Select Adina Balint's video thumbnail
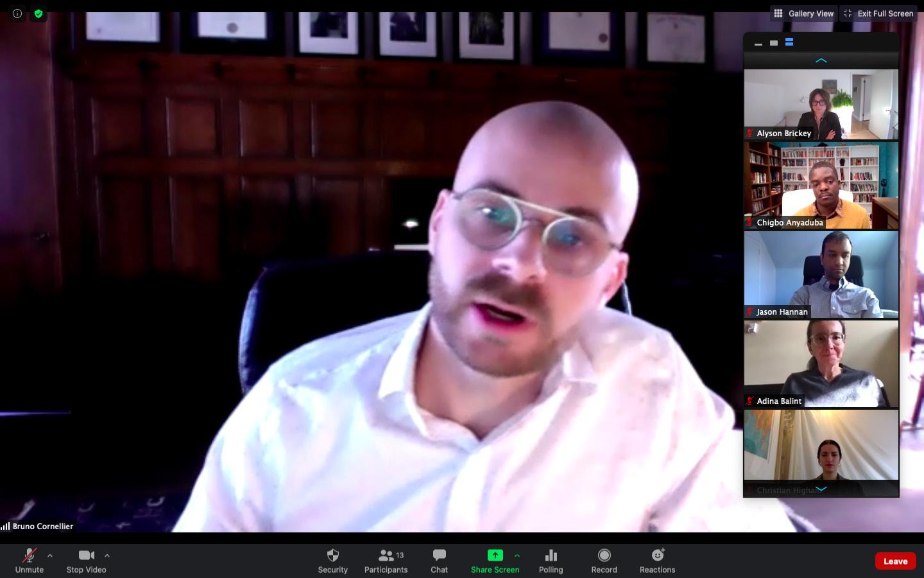 (821, 364)
